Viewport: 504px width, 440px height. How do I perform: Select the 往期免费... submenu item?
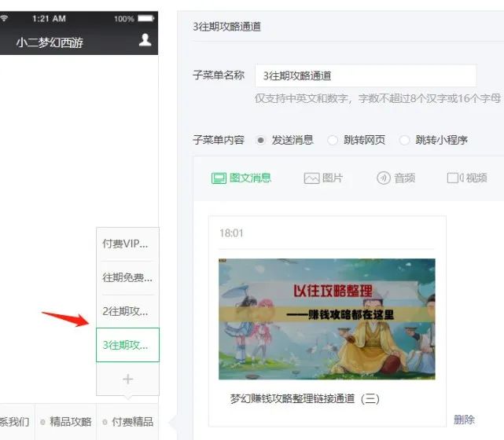[x=127, y=277]
